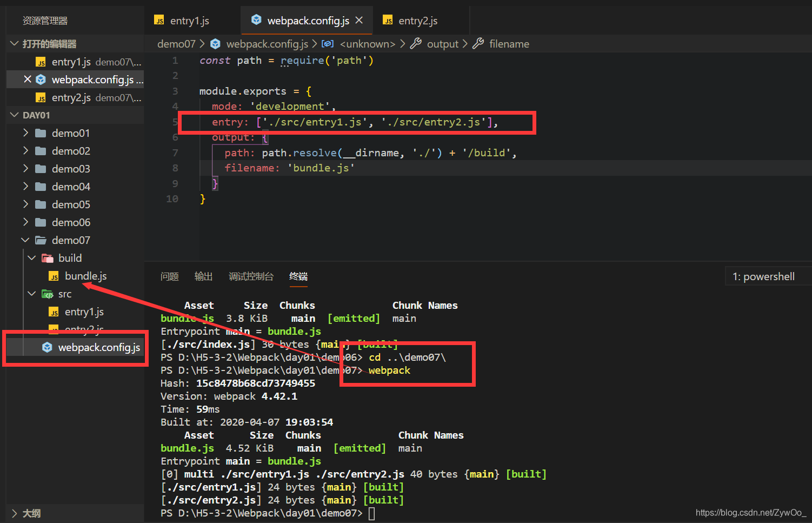Click the JS icon on entry2.js tab
Image resolution: width=812 pixels, height=523 pixels.
point(388,20)
